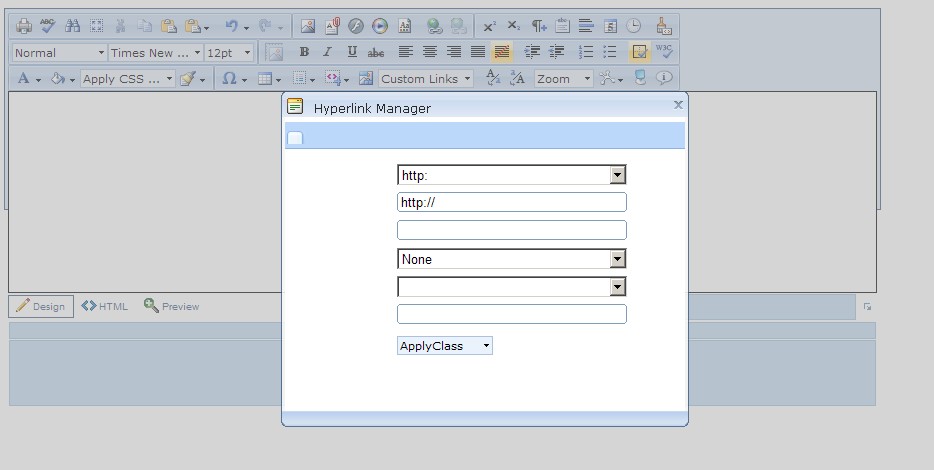Convert selected text to lowercase

[x=493, y=78]
